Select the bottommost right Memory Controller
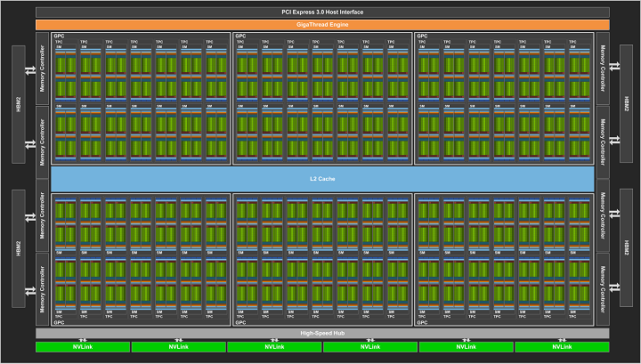The width and height of the screenshot is (641, 364). (x=603, y=289)
